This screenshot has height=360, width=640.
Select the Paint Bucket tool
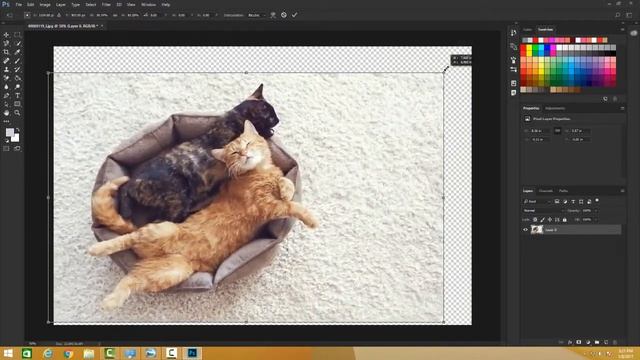point(17,78)
